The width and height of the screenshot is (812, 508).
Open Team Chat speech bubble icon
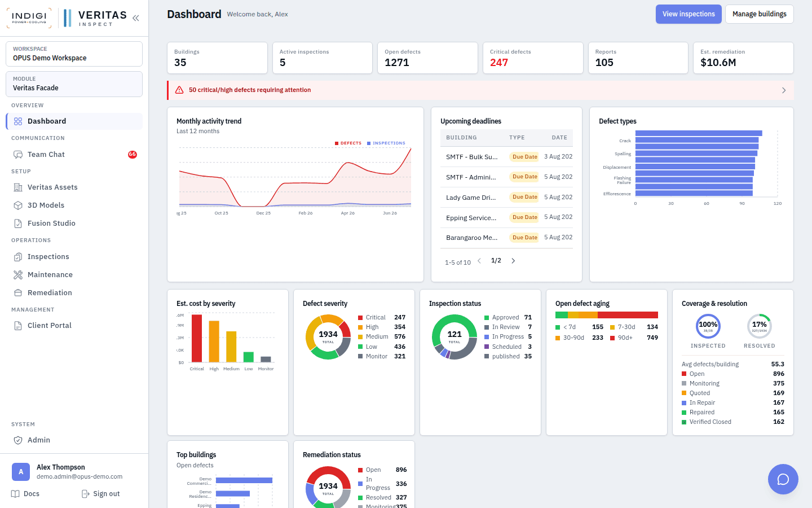click(x=18, y=155)
